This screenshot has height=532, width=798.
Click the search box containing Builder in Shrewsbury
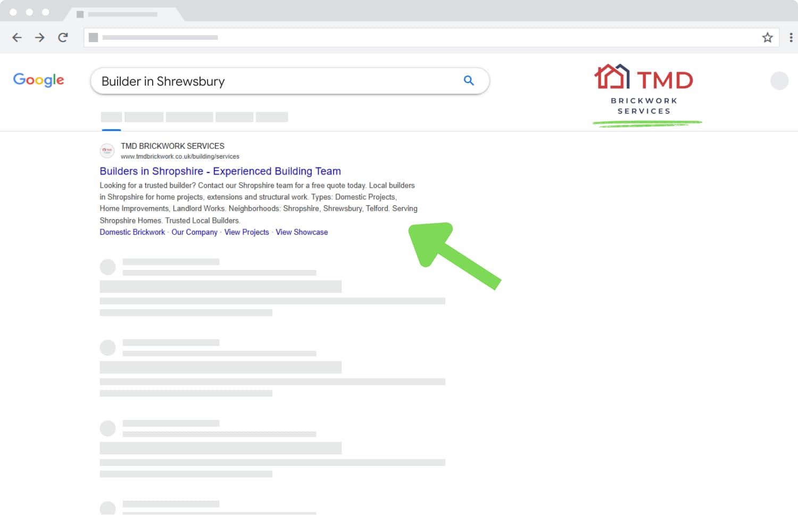pyautogui.click(x=290, y=81)
